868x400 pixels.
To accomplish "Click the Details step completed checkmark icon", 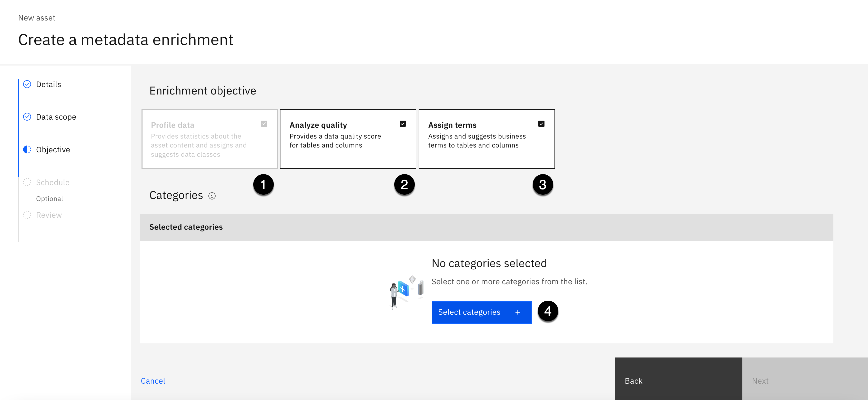I will (x=27, y=84).
